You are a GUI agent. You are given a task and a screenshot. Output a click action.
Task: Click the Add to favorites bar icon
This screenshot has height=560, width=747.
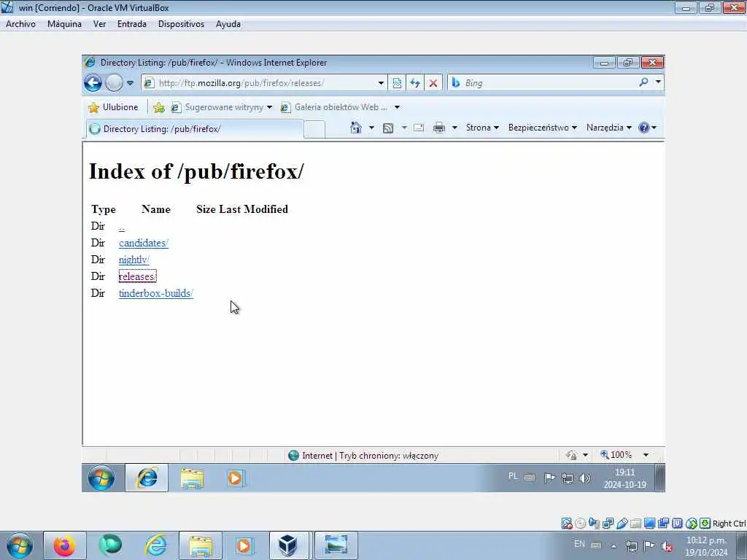(158, 108)
